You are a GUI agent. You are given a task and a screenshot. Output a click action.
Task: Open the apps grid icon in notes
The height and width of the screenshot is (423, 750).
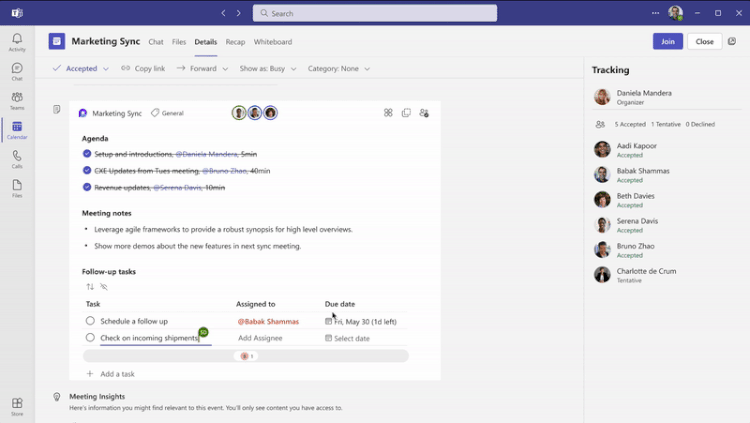(388, 112)
